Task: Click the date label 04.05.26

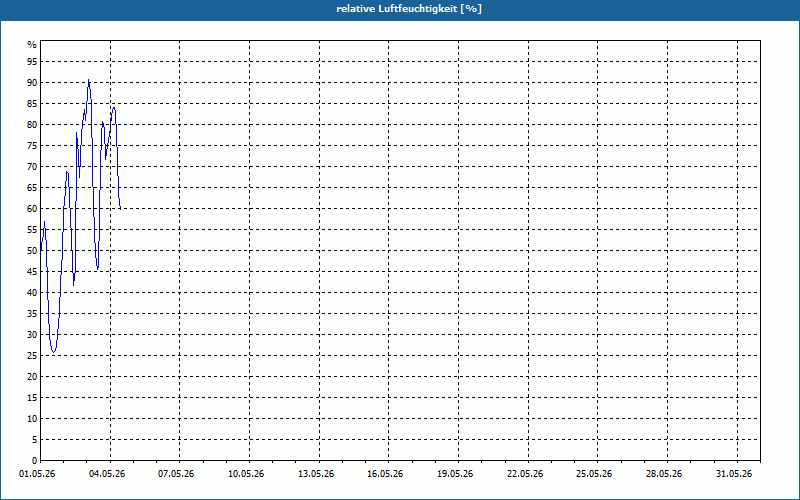Action: click(107, 474)
